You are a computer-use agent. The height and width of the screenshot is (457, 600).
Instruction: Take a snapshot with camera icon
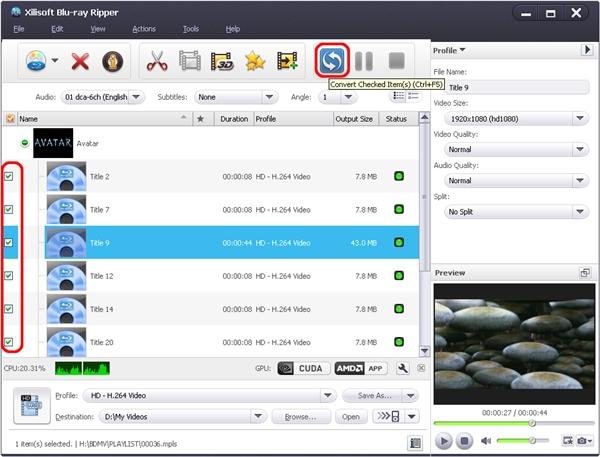[x=582, y=441]
